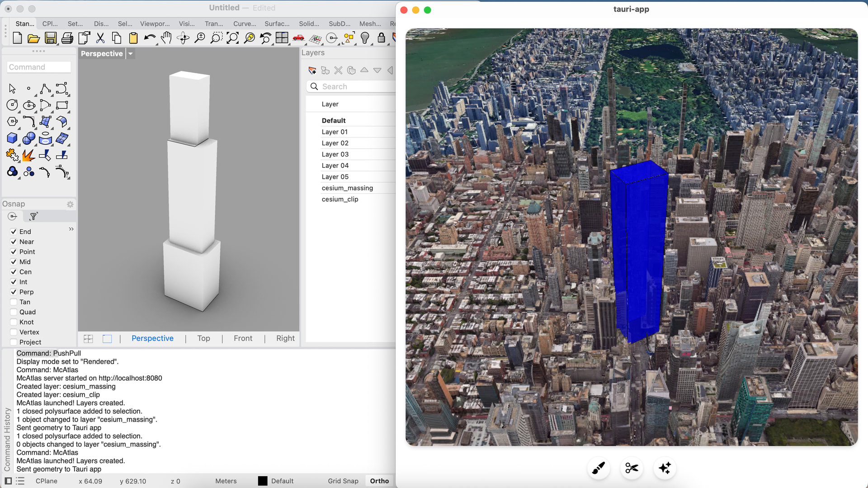Image resolution: width=868 pixels, height=488 pixels.
Task: Click the Save file icon in toolbar
Action: click(51, 38)
